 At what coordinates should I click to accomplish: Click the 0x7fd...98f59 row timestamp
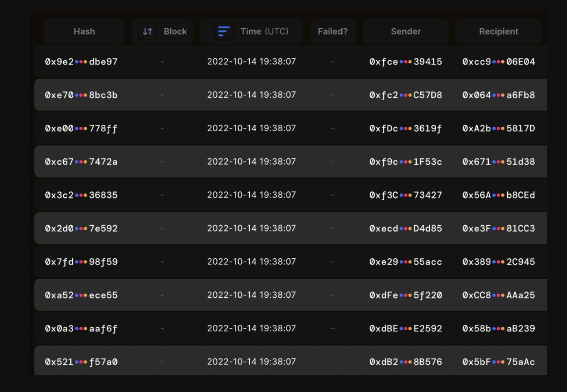tap(251, 262)
